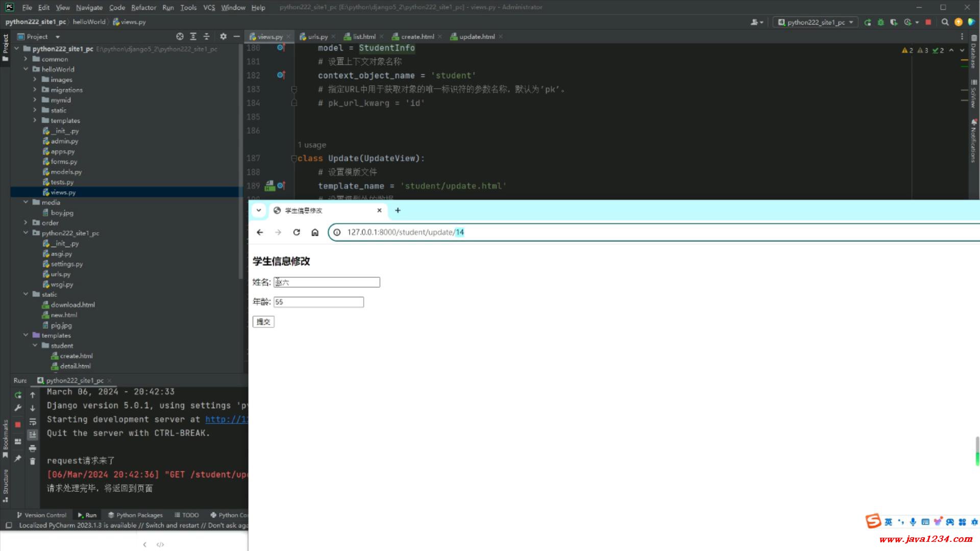The image size is (980, 551).
Task: Open Database side tool window
Action: (974, 53)
